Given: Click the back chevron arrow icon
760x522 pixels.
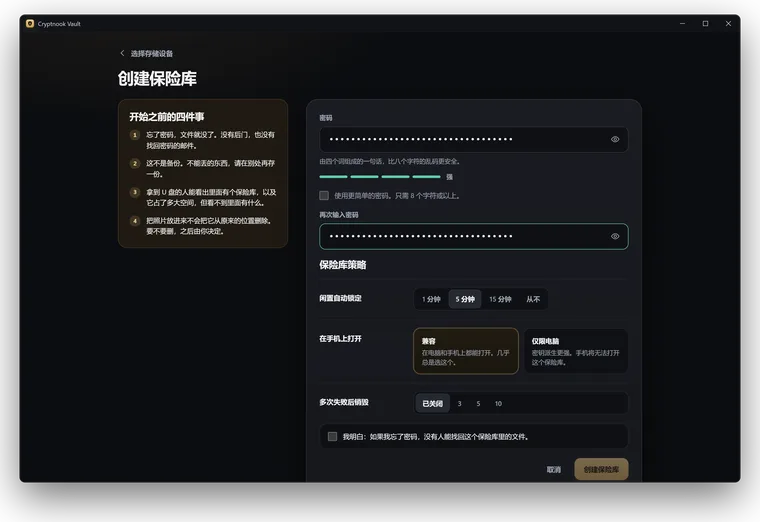Looking at the screenshot, I should (122, 53).
